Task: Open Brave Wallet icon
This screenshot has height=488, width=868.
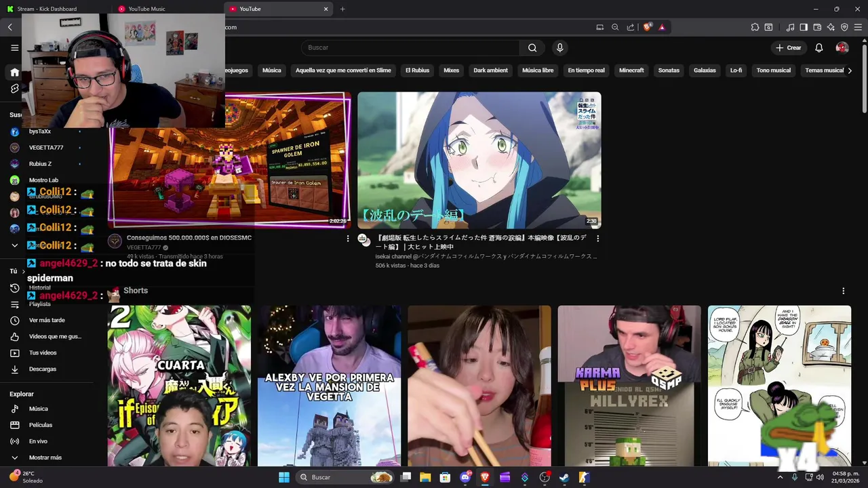Action: 817,27
